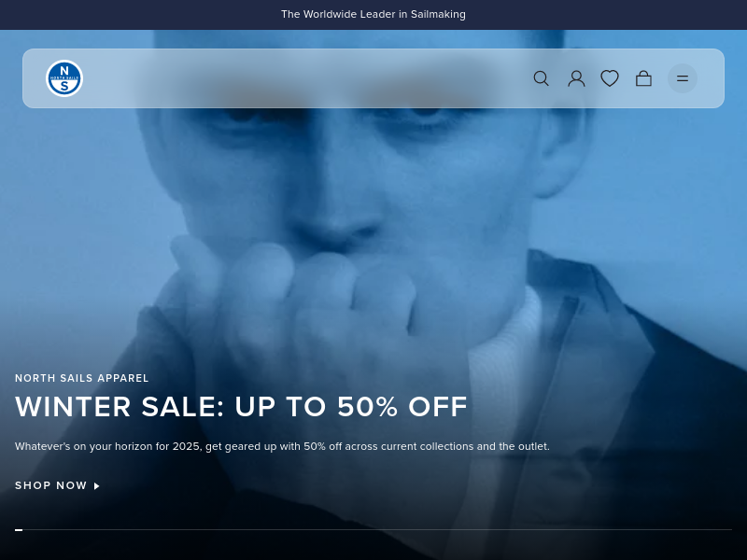The height and width of the screenshot is (560, 747).
Task: Open search with the magnifier icon
Action: click(541, 78)
